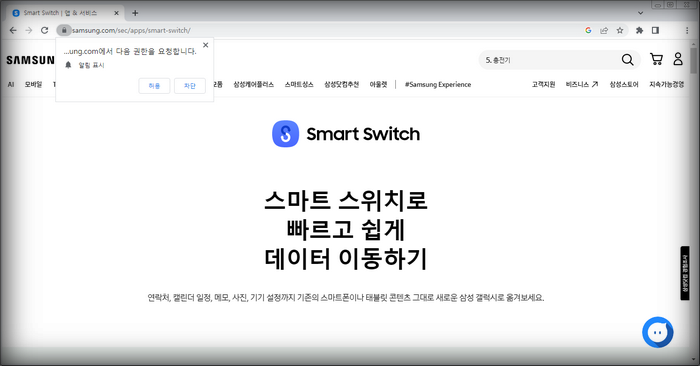Toggle the browser side panel

(655, 30)
